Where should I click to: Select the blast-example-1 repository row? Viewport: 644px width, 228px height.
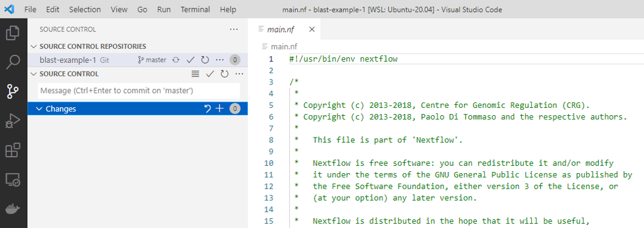tap(138, 60)
